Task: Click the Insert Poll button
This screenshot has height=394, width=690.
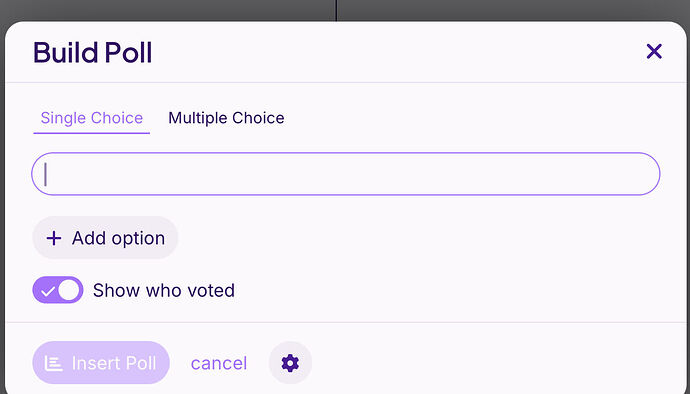Action: (x=101, y=363)
